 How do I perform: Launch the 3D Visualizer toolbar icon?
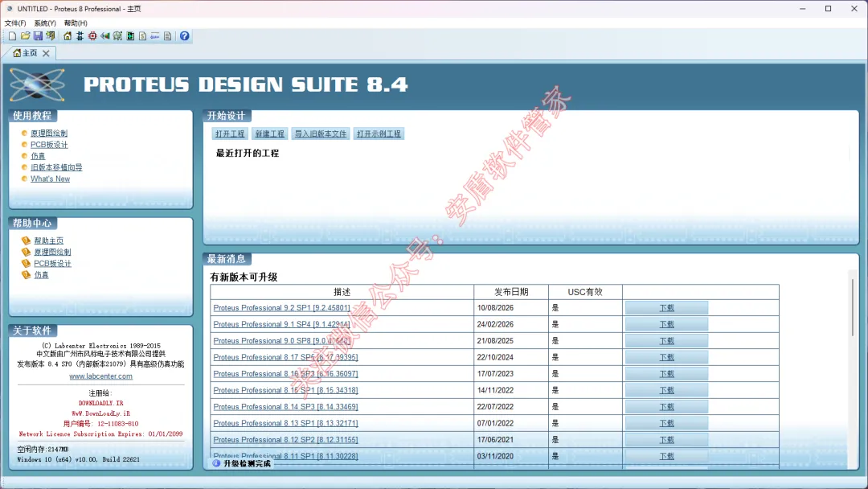click(105, 36)
